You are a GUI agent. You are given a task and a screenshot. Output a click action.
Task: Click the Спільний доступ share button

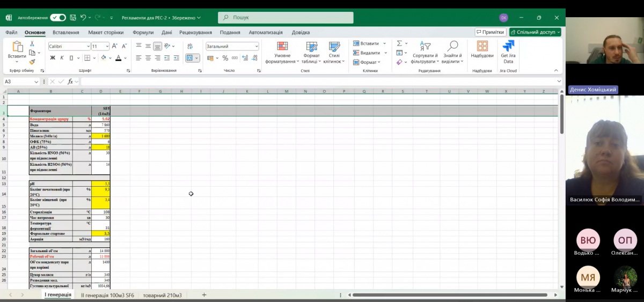click(x=535, y=32)
